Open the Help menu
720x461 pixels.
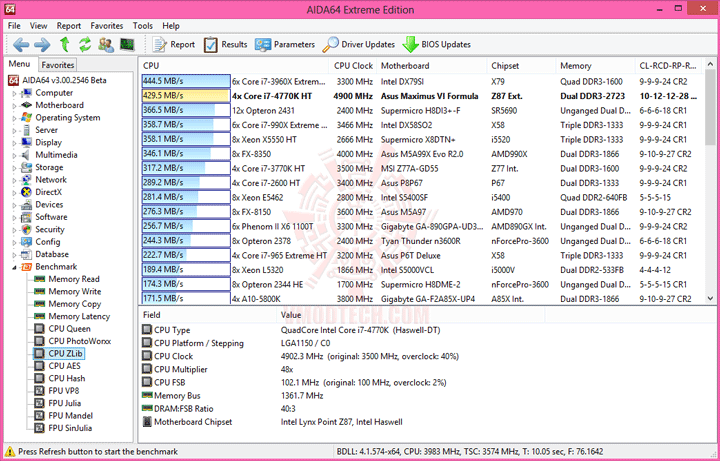point(171,26)
